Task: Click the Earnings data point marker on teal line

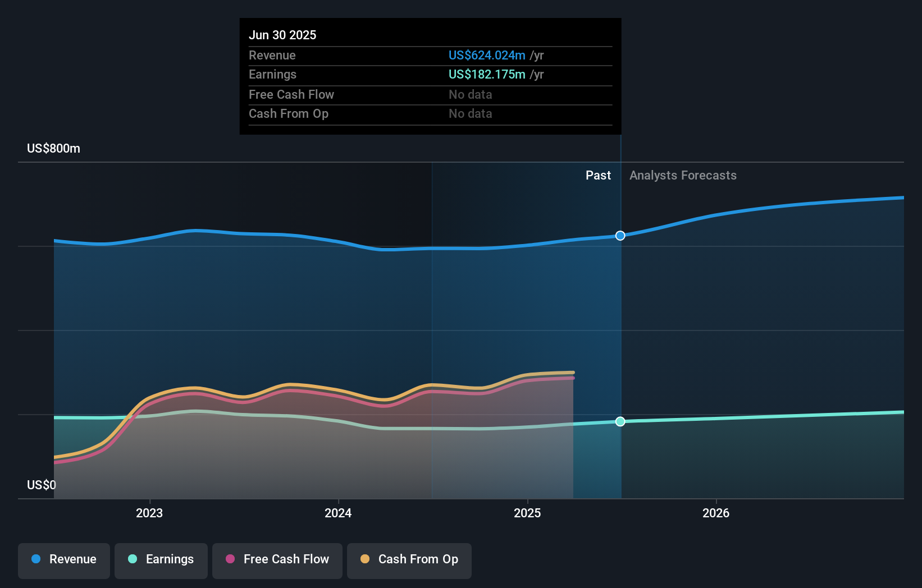Action: coord(620,421)
